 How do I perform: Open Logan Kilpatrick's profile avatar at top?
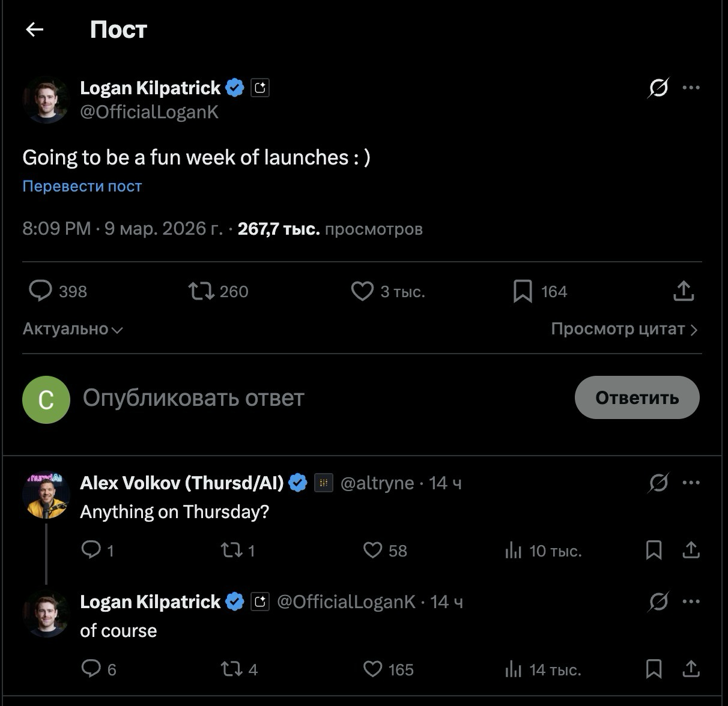(x=46, y=100)
